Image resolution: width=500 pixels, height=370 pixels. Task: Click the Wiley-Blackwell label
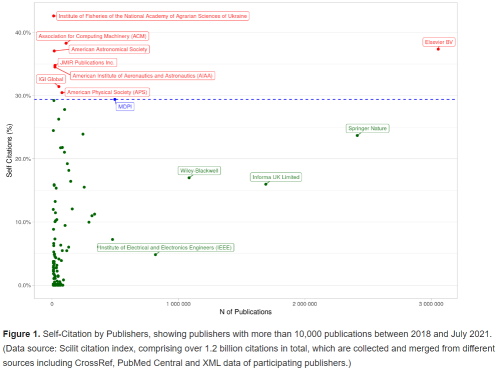click(x=199, y=171)
